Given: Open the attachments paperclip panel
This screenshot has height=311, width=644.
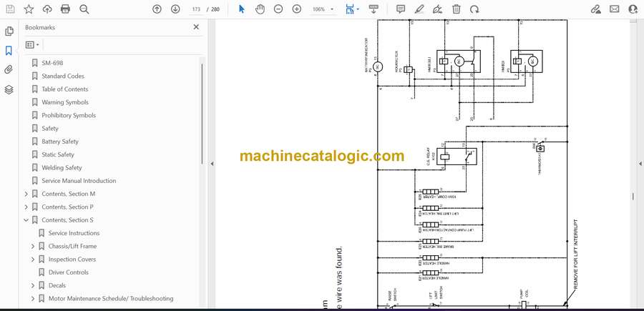Looking at the screenshot, I should point(9,70).
